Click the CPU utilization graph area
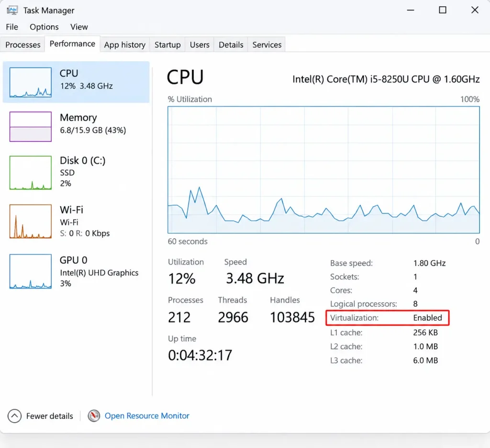The height and width of the screenshot is (448, 490). coord(323,170)
